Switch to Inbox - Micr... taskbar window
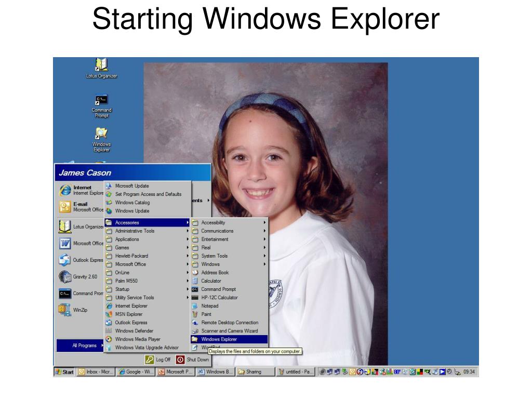The image size is (532, 399). coord(96,372)
